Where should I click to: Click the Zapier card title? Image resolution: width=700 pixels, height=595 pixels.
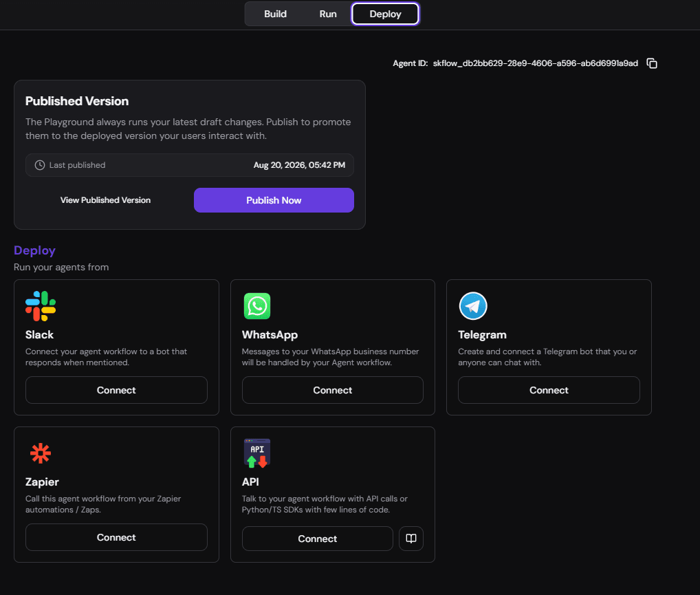42,482
